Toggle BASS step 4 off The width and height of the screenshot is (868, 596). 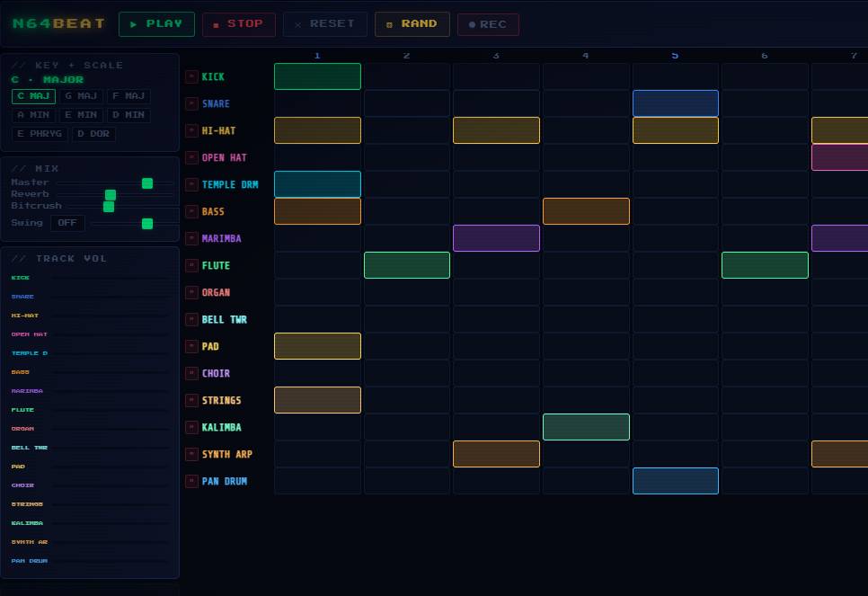[586, 211]
